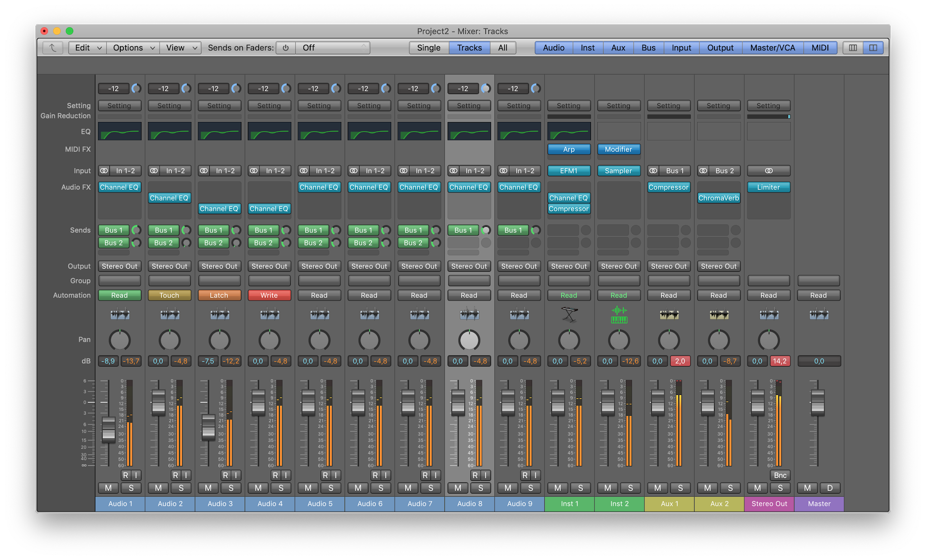Enable record on Audio 6 channel
This screenshot has height=560, width=926.
(x=375, y=475)
